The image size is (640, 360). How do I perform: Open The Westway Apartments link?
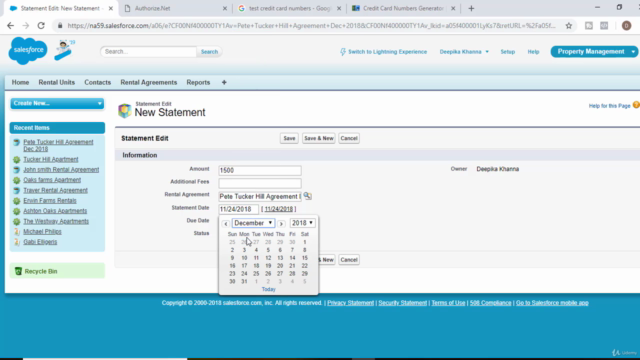(x=56, y=221)
